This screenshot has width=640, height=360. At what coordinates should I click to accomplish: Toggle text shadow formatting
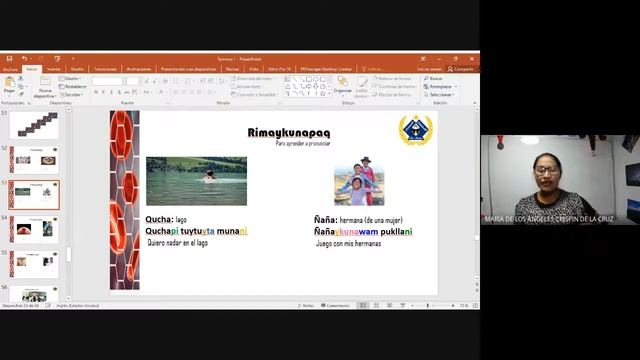point(119,93)
